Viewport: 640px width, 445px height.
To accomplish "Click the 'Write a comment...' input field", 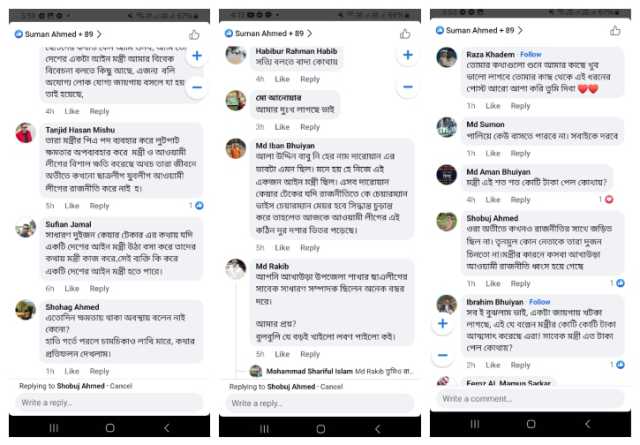I will 530,398.
